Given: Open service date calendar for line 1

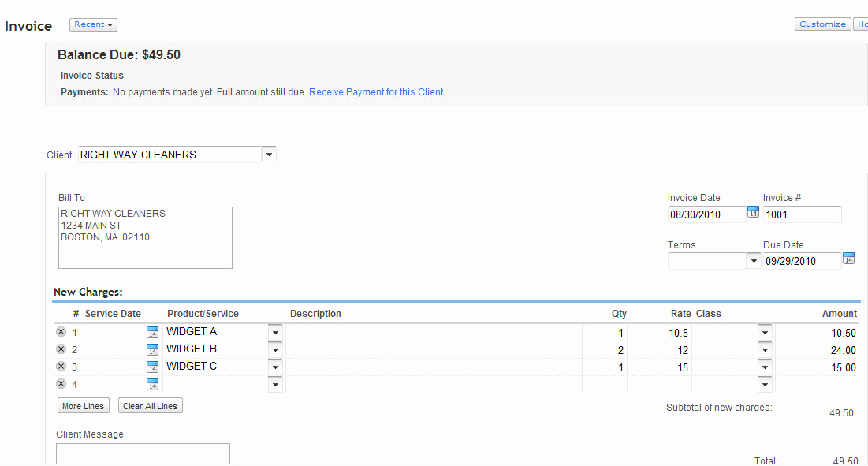Looking at the screenshot, I should pos(152,333).
